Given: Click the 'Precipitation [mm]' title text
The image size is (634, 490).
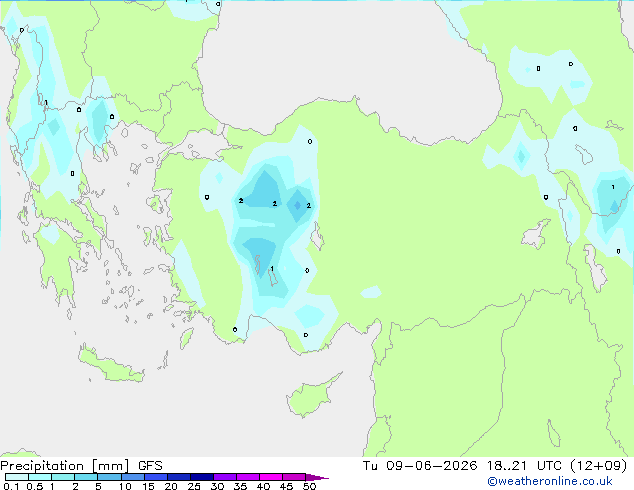Looking at the screenshot, I should click(x=65, y=466).
